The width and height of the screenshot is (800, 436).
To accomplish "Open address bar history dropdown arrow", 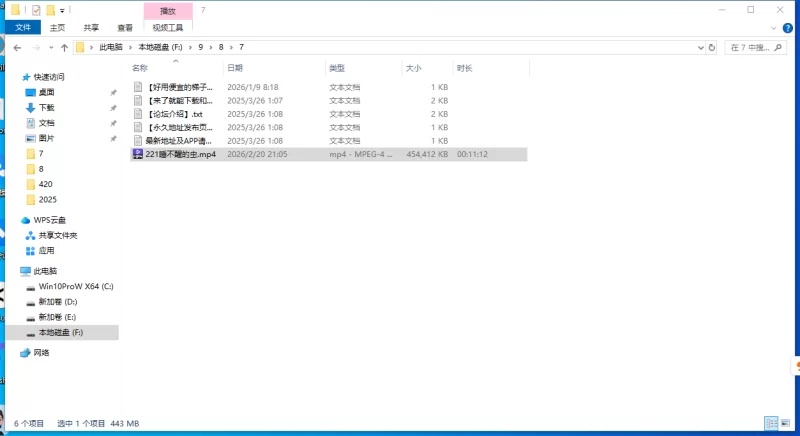I will (x=701, y=47).
